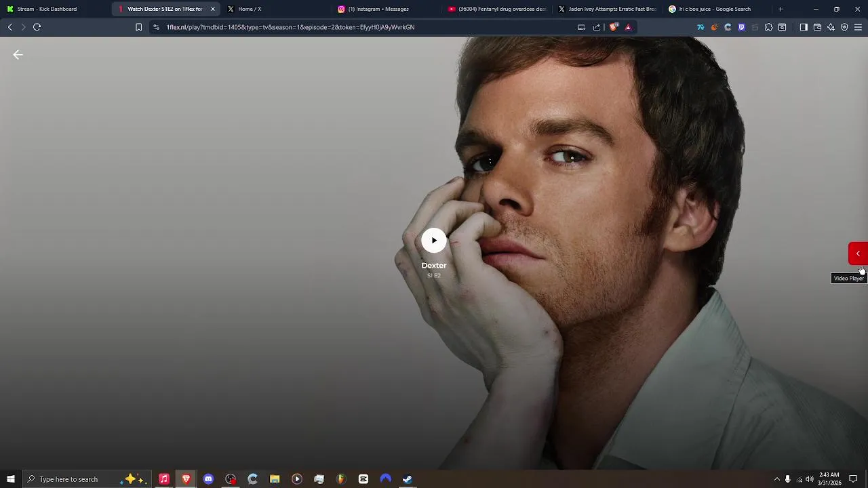Open OBS Studio from the taskbar
868x488 pixels.
[231, 479]
